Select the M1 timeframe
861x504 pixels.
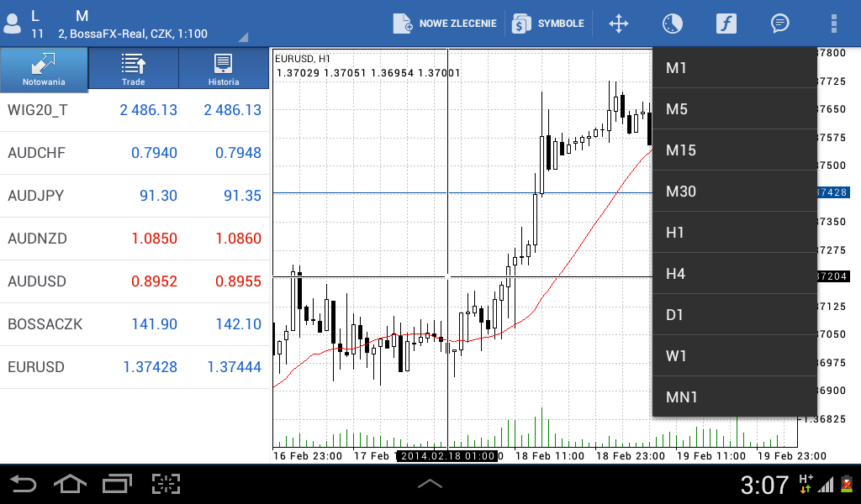click(x=734, y=68)
